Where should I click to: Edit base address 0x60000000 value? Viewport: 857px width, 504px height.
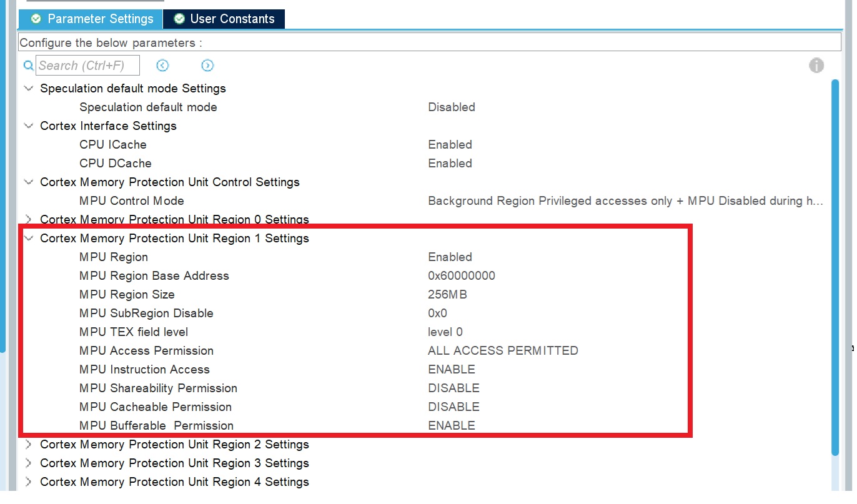click(462, 275)
